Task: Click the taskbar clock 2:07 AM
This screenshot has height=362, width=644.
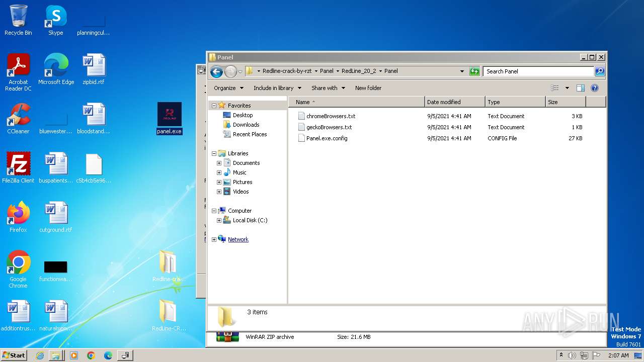Action: [618, 355]
